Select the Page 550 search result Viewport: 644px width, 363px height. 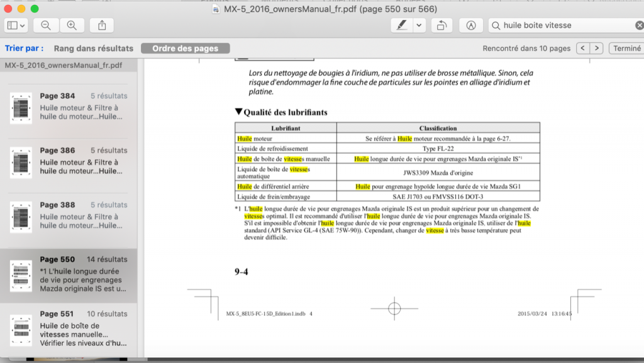point(69,276)
